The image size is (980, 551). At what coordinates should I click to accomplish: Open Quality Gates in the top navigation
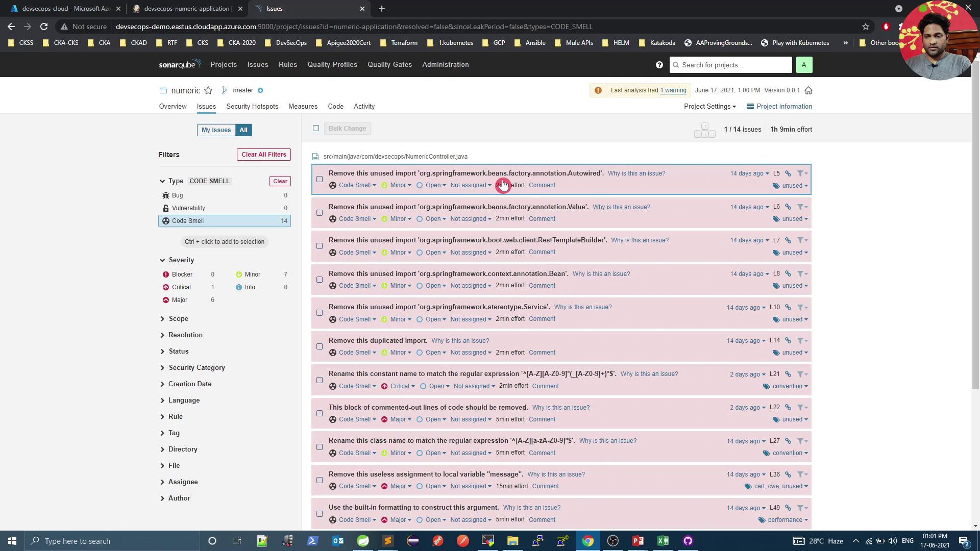coord(389,64)
